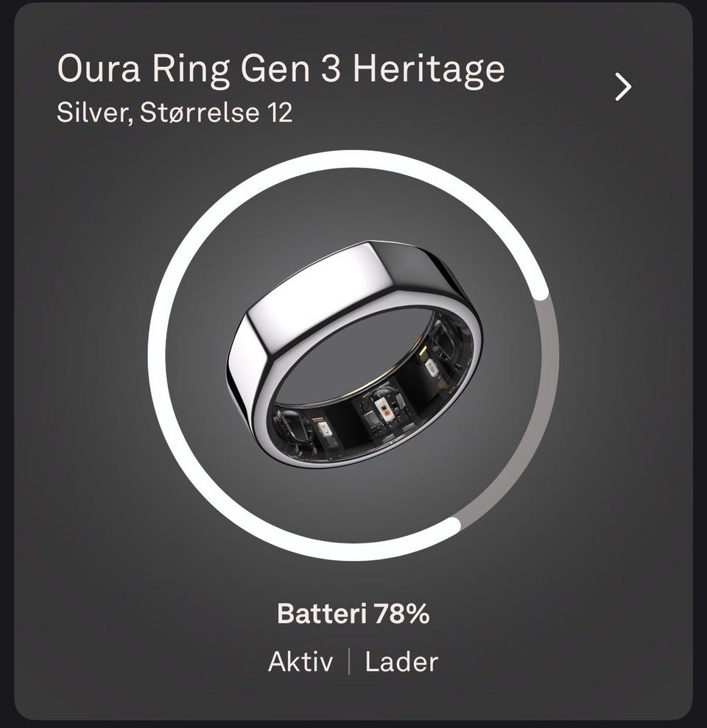Tap the silver ring product image

(x=356, y=354)
